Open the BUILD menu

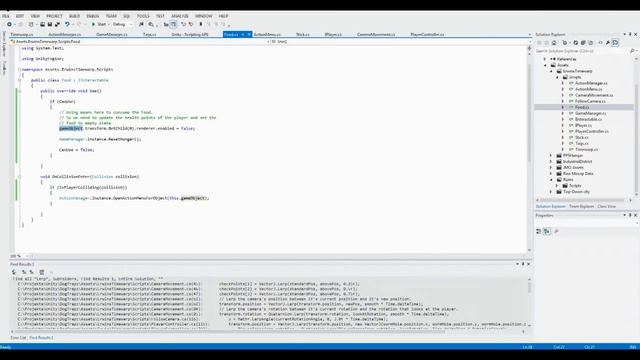click(x=74, y=16)
